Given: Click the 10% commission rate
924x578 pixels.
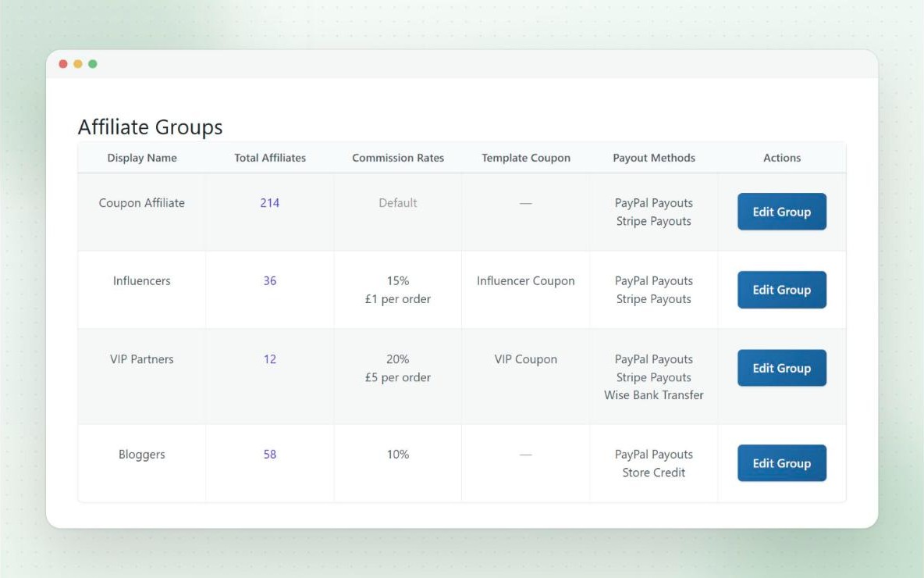Looking at the screenshot, I should (398, 454).
